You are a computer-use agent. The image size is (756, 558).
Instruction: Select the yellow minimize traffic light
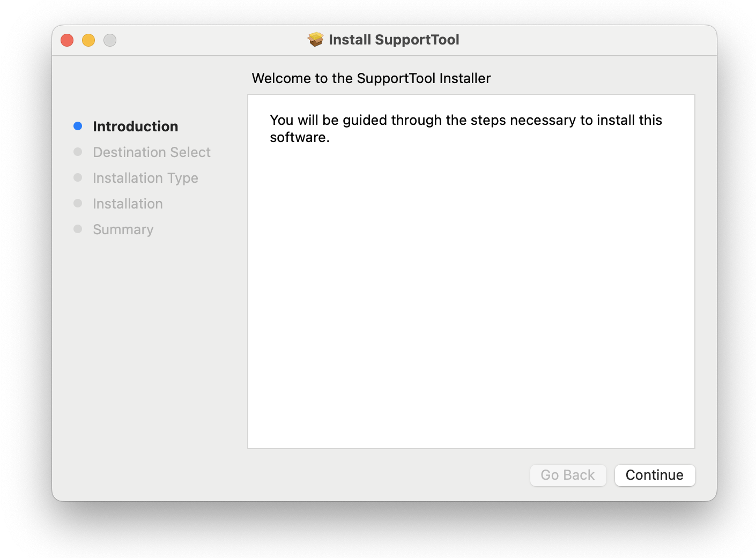point(88,40)
